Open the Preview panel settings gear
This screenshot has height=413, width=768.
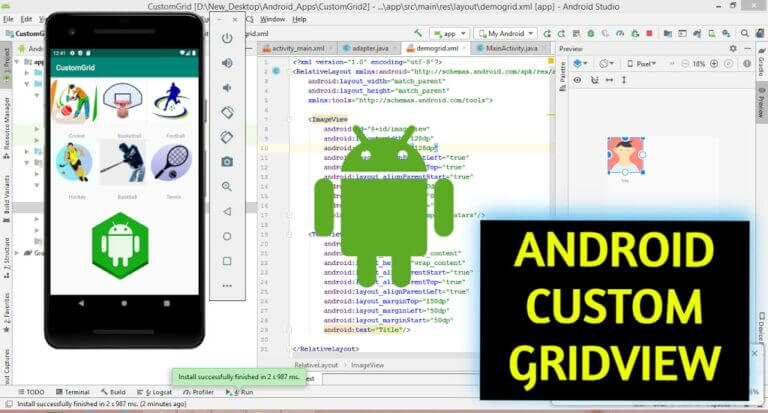(x=733, y=49)
